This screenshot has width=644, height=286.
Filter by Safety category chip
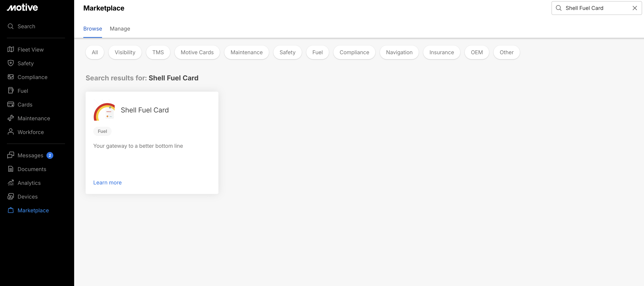287,53
